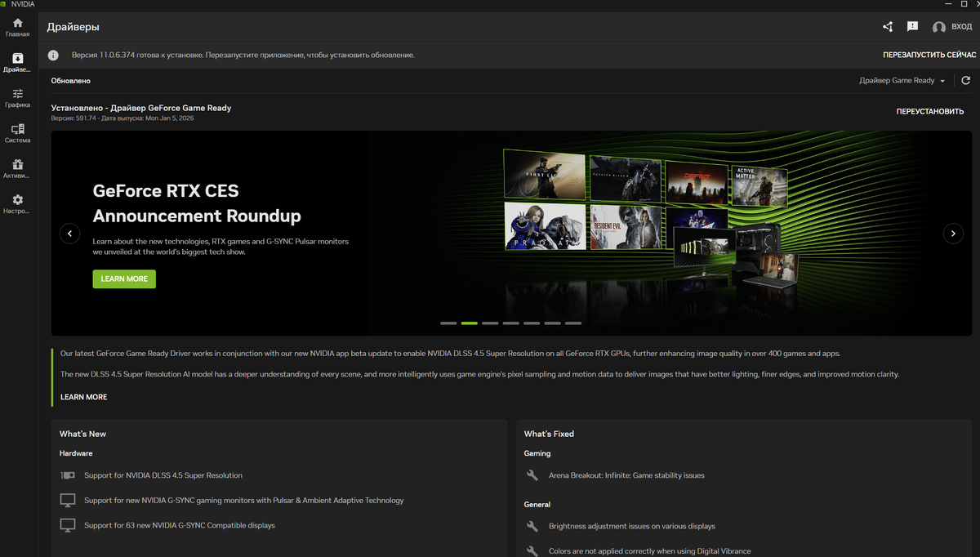Open the Главная home sidebar item
The width and height of the screenshot is (980, 557).
click(x=18, y=27)
